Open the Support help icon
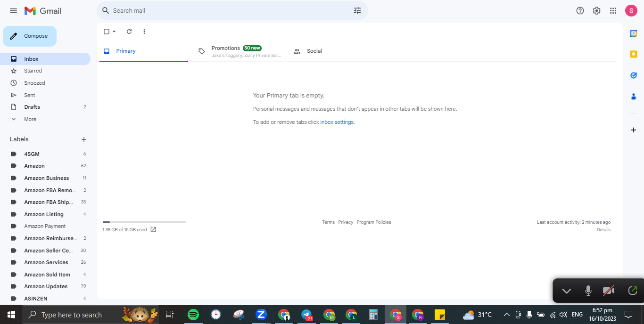This screenshot has width=644, height=324. click(x=580, y=11)
